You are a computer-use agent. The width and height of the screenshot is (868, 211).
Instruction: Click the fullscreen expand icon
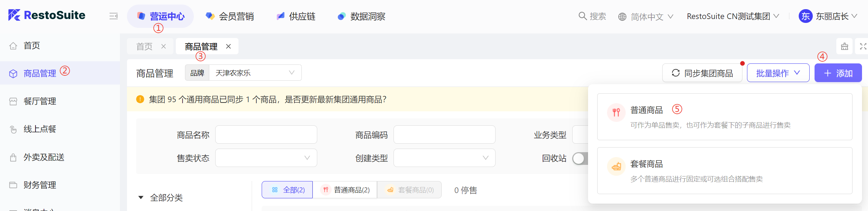pyautogui.click(x=863, y=46)
